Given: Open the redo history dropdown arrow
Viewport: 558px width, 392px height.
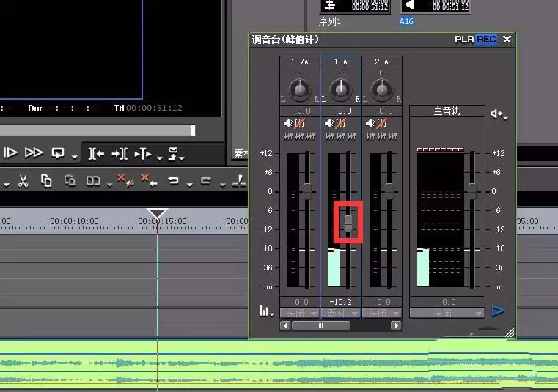Looking at the screenshot, I should point(222,184).
